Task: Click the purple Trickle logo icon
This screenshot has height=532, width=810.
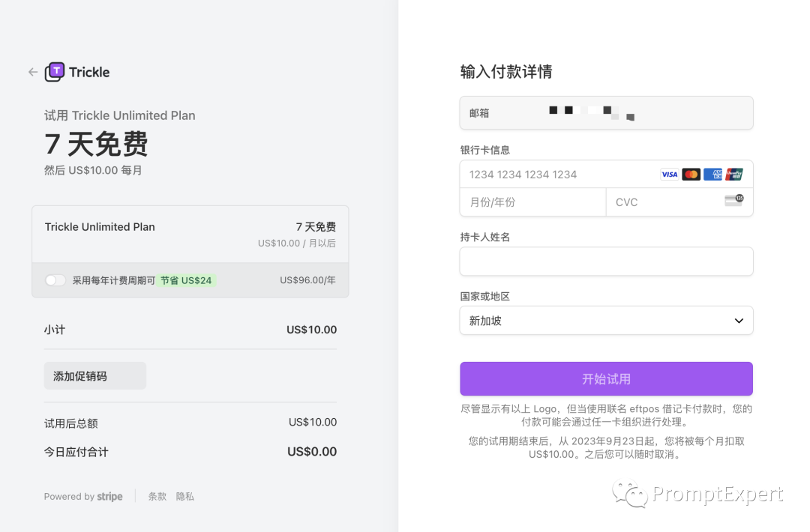Action: click(55, 72)
